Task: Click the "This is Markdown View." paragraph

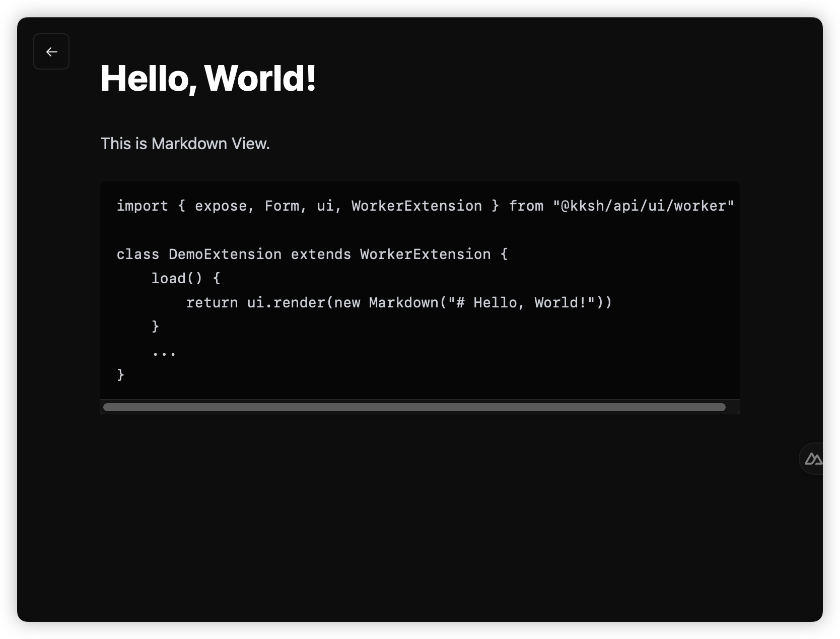Action: coord(185,144)
